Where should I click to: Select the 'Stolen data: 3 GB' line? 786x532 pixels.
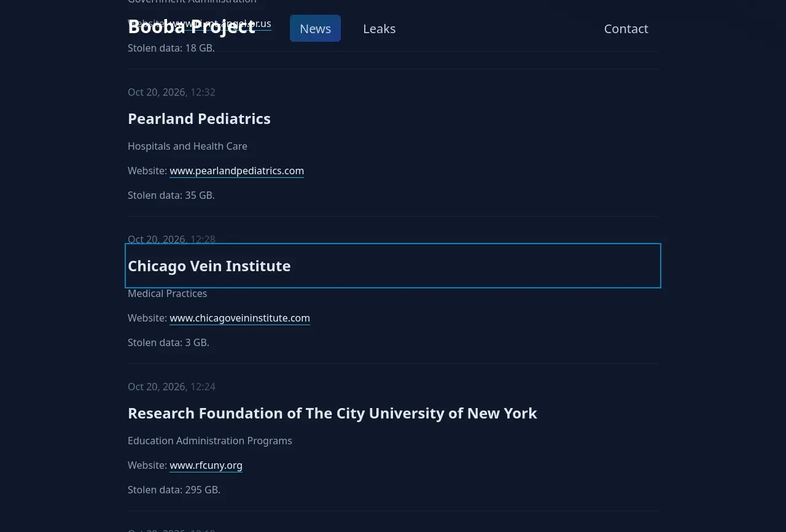168,342
